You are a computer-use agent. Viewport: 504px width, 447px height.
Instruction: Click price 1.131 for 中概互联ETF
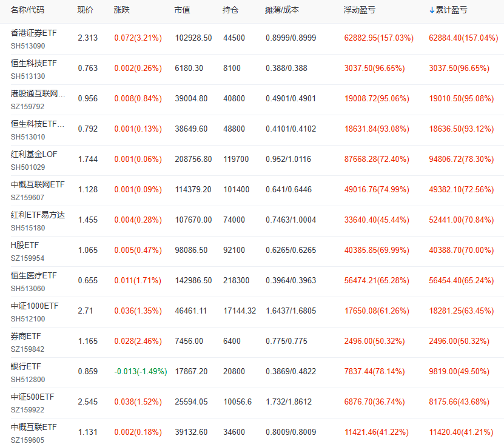tap(88, 432)
